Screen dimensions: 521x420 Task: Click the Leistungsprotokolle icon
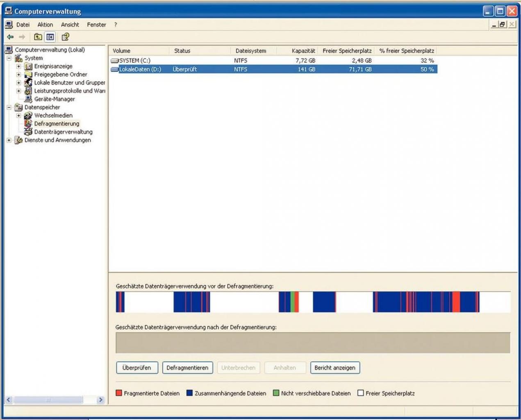click(28, 91)
